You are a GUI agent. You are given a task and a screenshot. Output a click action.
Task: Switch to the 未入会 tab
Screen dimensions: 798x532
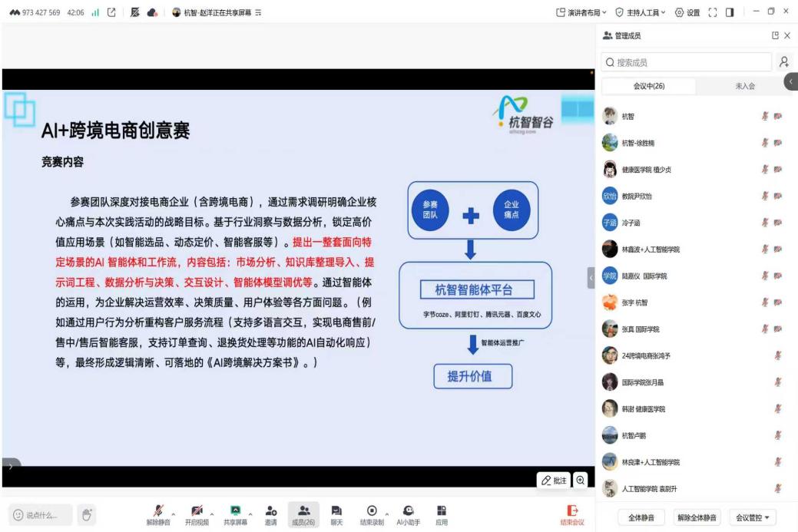click(744, 86)
